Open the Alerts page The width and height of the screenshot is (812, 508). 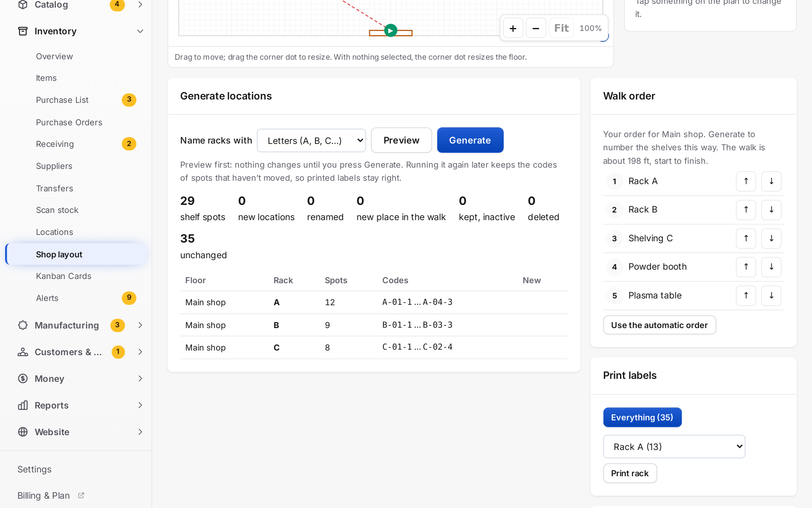(x=77, y=298)
